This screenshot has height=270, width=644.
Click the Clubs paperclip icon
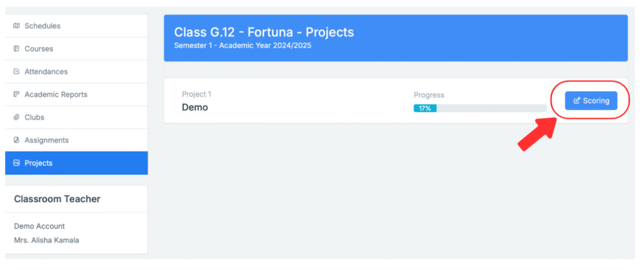click(x=16, y=118)
